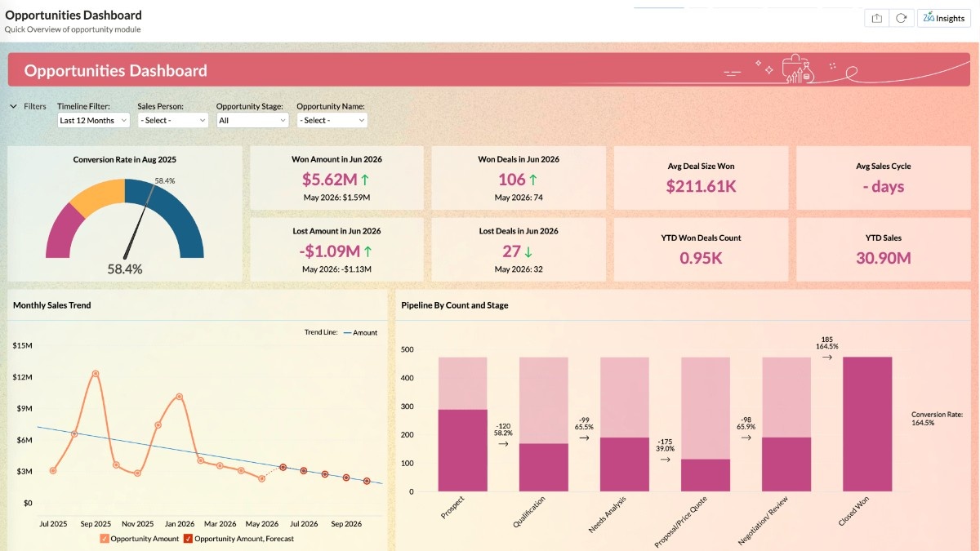The image size is (980, 551).
Task: Click the up arrow beside Lost Amount -$1.09M
Action: click(x=367, y=251)
